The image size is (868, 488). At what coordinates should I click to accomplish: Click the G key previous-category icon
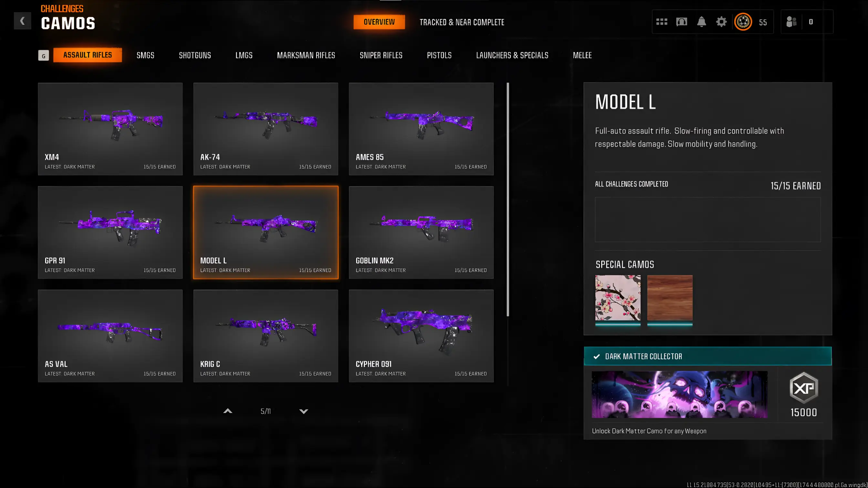point(44,56)
